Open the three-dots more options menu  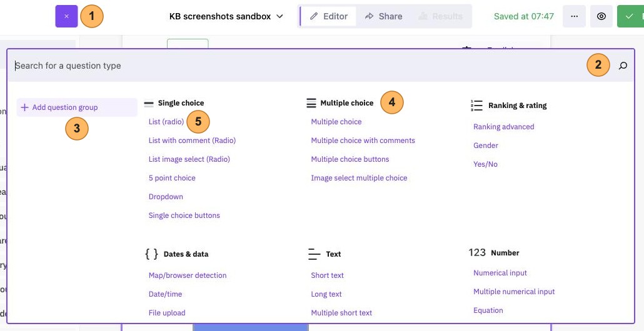pyautogui.click(x=574, y=16)
